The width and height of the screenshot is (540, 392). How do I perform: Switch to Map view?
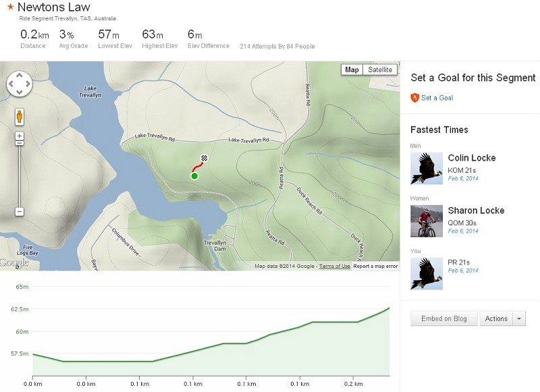352,69
